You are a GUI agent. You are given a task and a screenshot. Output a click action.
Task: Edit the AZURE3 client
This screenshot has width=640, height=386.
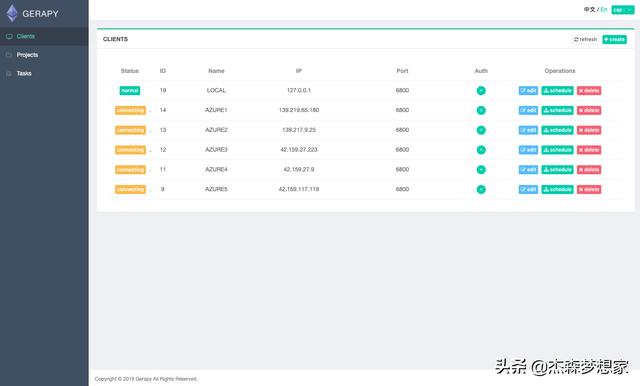pyautogui.click(x=528, y=150)
